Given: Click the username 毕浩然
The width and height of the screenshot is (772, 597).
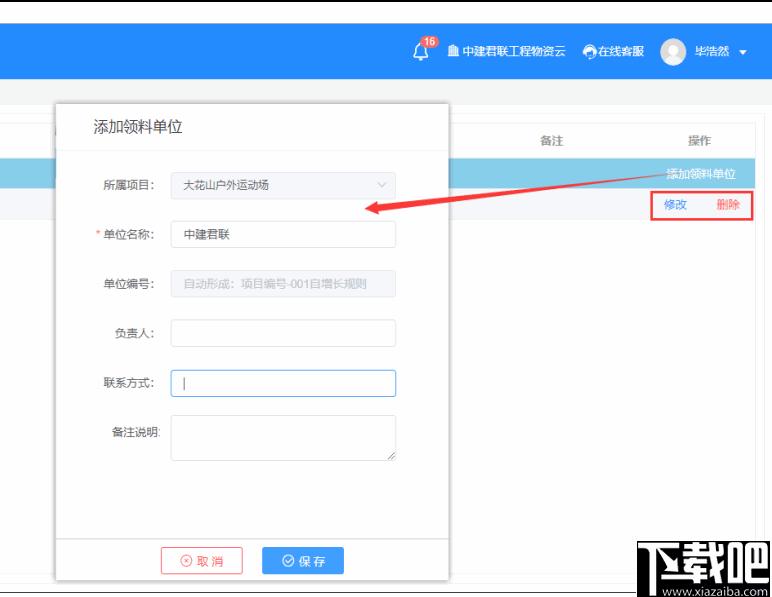Looking at the screenshot, I should coord(712,51).
